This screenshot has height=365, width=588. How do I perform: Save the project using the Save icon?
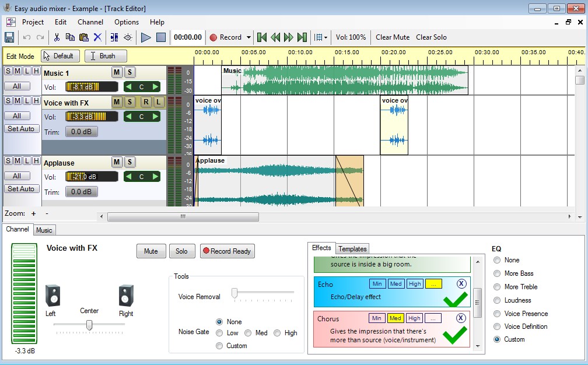pyautogui.click(x=10, y=37)
